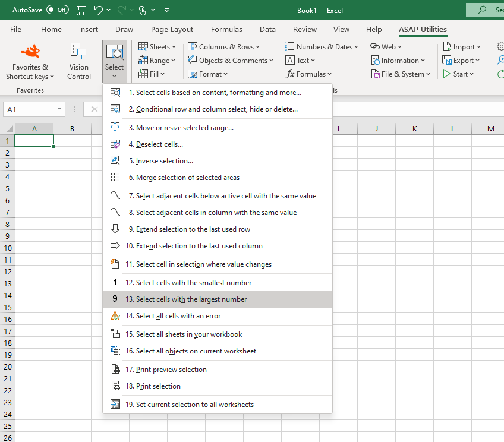
Task: Click icon for Select all objects on worksheet
Action: coord(115,351)
